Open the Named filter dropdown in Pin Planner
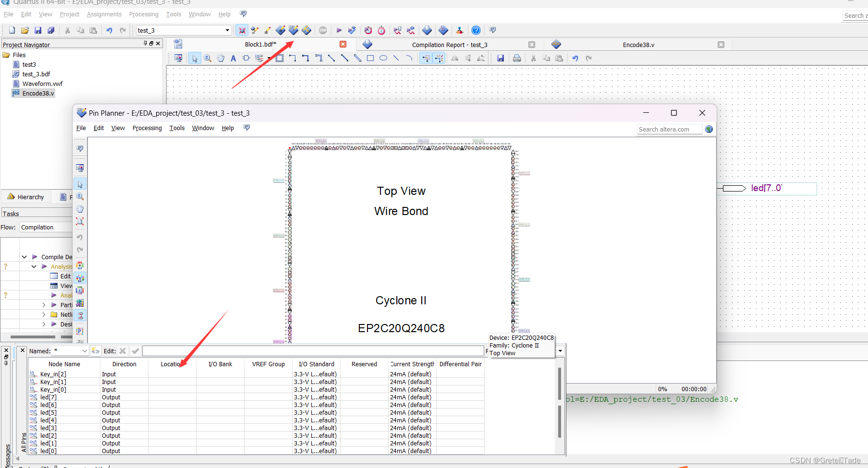 click(85, 351)
